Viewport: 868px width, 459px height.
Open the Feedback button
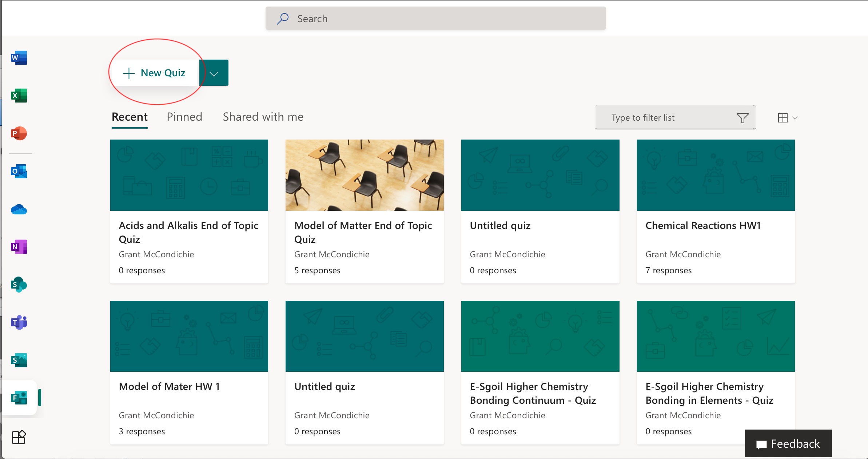click(788, 444)
